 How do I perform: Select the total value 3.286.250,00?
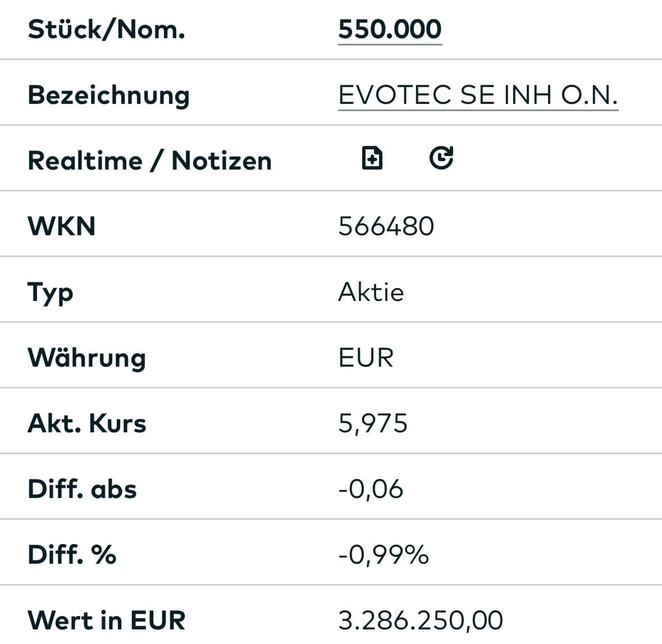click(x=421, y=620)
